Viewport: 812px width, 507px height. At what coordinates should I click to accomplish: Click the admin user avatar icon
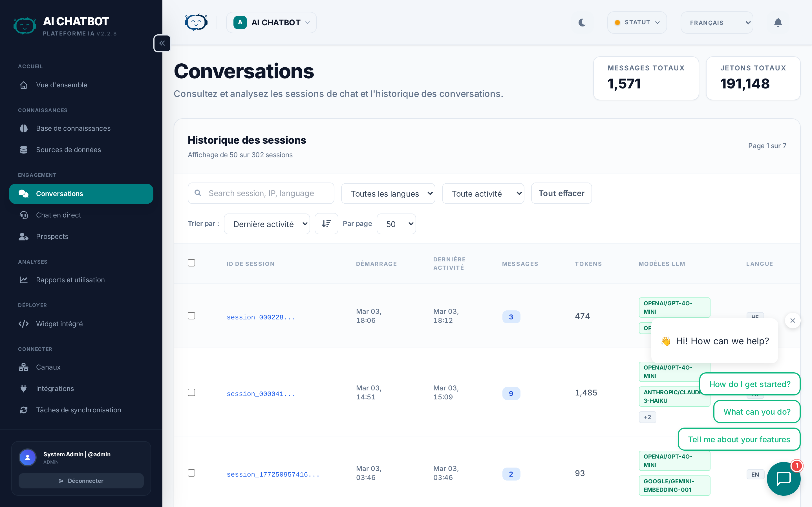(x=28, y=457)
